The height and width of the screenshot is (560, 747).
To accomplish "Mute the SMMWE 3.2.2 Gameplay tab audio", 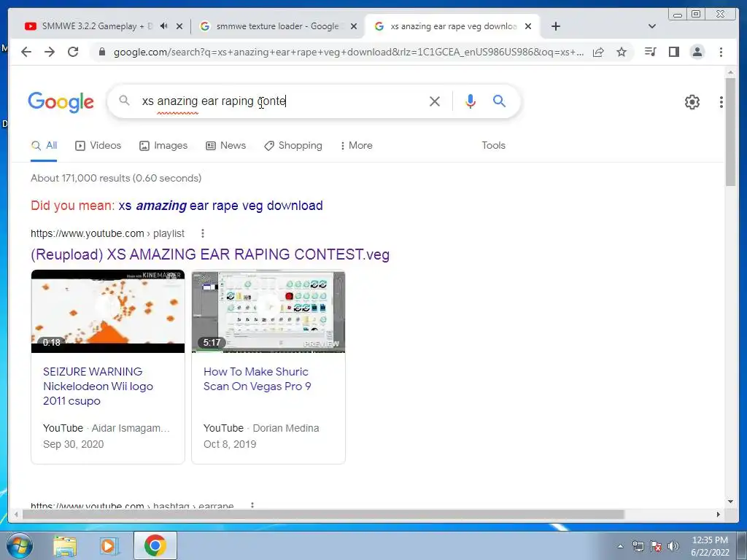I will (x=164, y=26).
